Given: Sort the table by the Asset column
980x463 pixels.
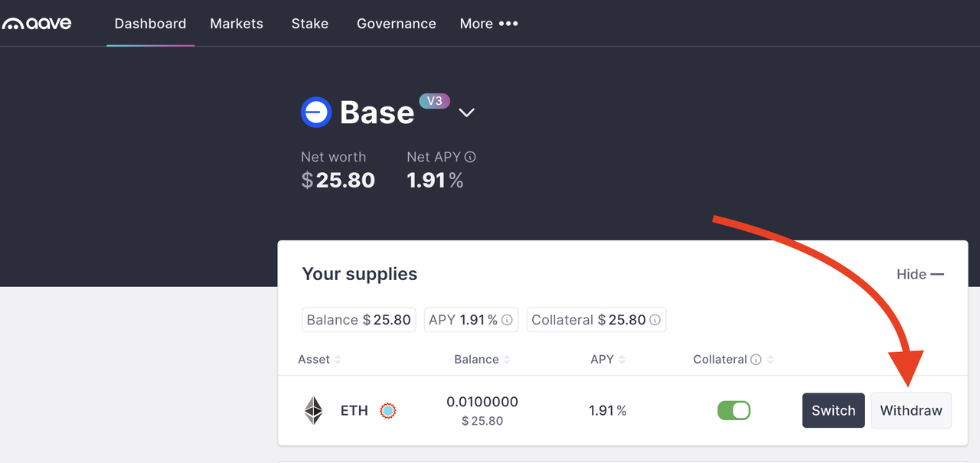Looking at the screenshot, I should click(320, 360).
